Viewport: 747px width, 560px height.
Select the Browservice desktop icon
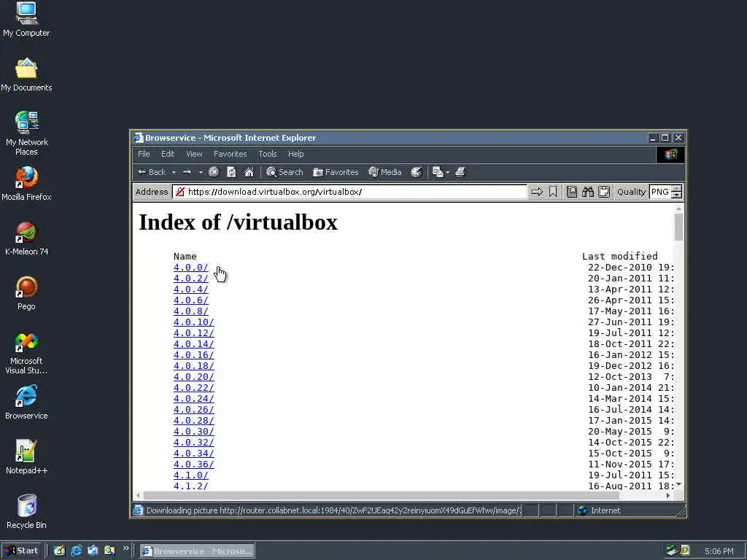tap(26, 402)
